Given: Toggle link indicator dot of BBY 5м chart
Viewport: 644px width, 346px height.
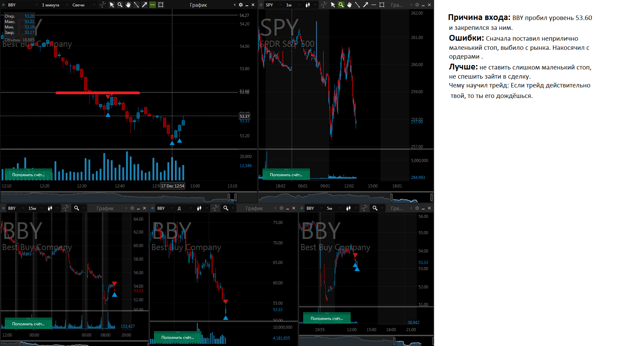Looking at the screenshot, I should 302,208.
